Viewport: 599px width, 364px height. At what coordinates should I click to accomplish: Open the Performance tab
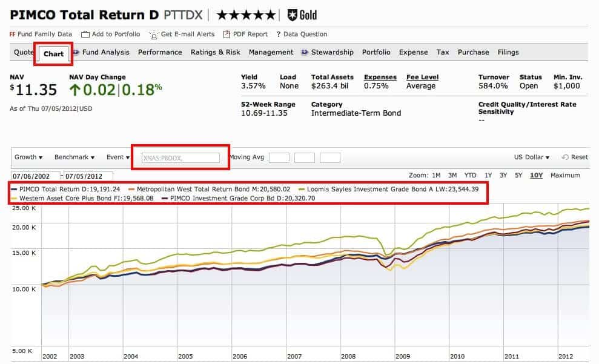(x=160, y=52)
